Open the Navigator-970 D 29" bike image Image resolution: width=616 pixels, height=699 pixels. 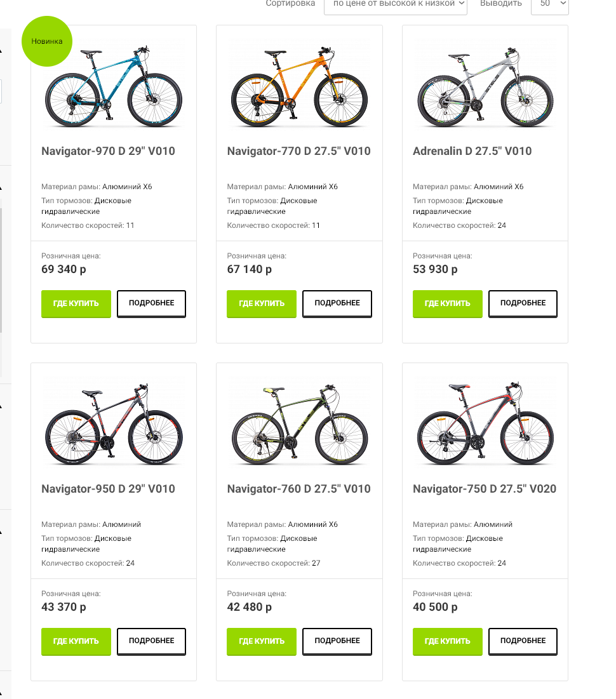pos(114,86)
